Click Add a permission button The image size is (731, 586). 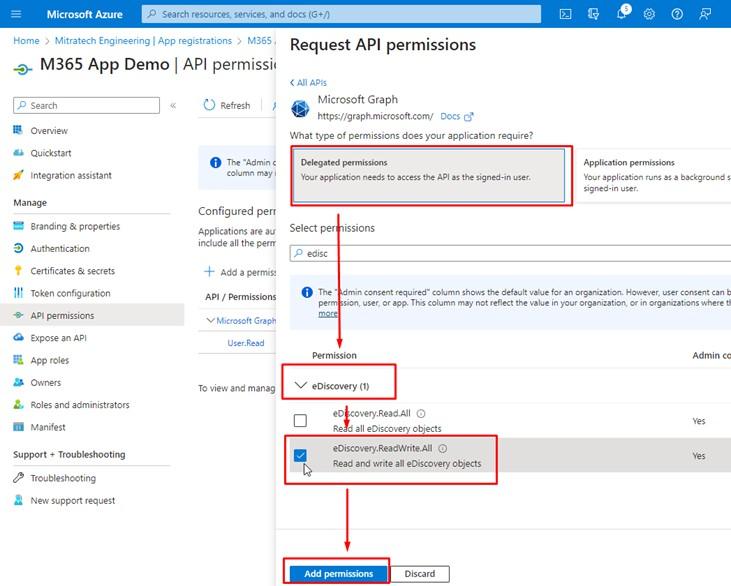[x=240, y=272]
